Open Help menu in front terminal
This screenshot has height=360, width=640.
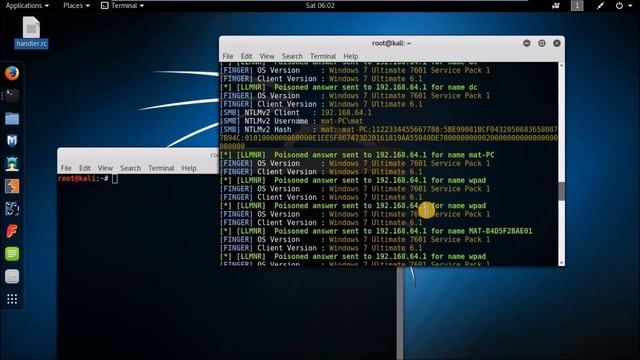click(x=350, y=56)
